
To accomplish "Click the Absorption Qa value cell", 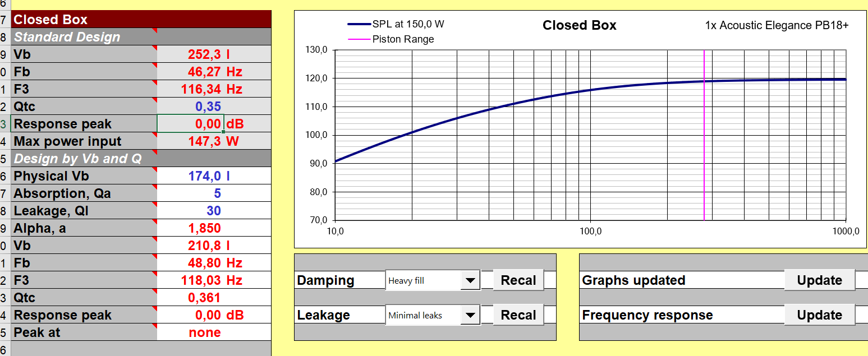I will [x=213, y=193].
